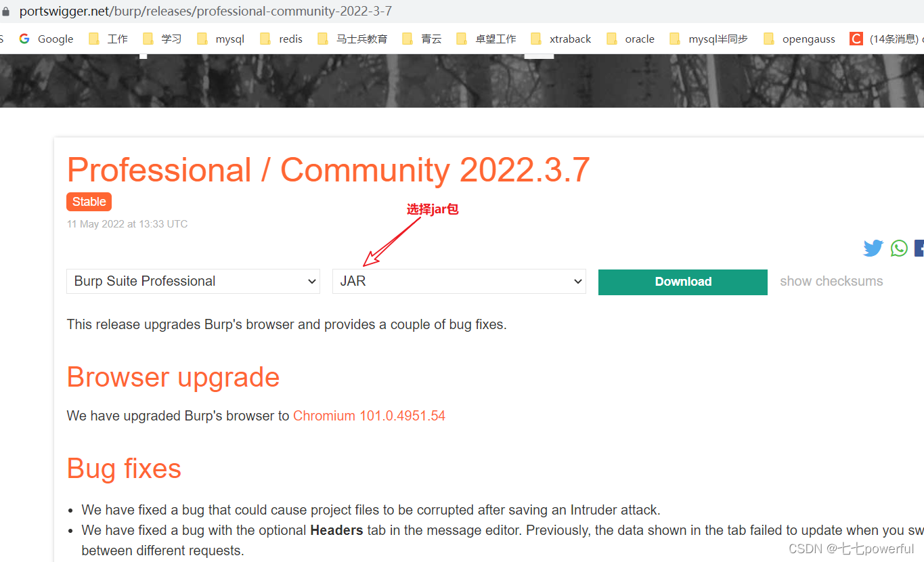Open the CSDN (14条消息) bookmark
This screenshot has height=562, width=924.
coord(886,39)
